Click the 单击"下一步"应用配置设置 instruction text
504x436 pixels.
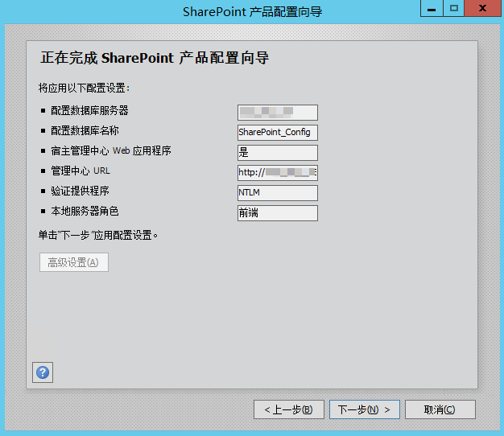click(98, 236)
